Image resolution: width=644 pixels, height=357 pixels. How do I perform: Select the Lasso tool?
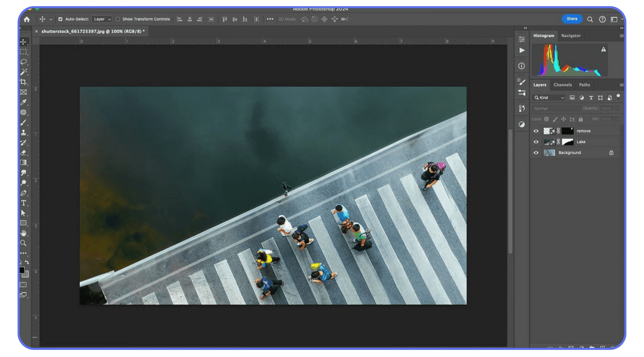[23, 62]
